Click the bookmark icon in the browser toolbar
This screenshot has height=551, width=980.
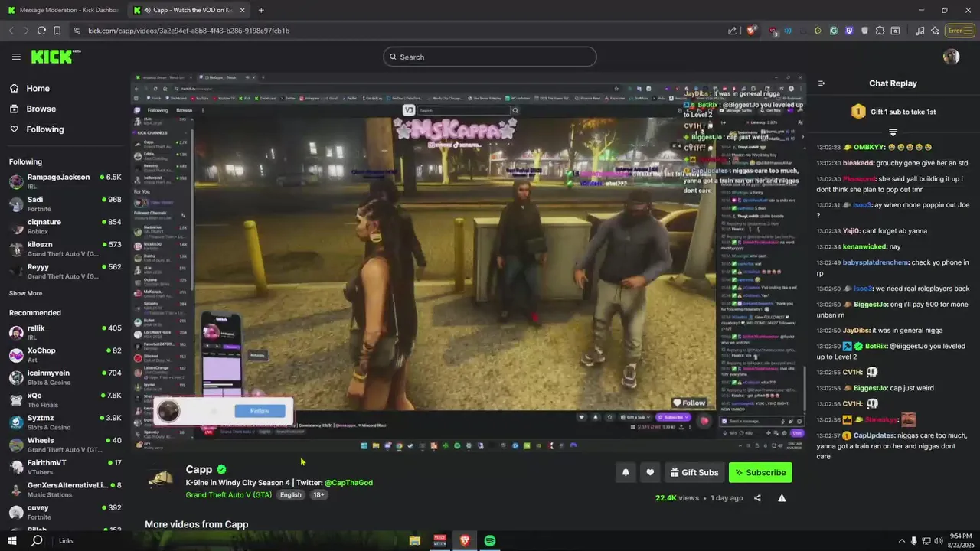point(57,31)
